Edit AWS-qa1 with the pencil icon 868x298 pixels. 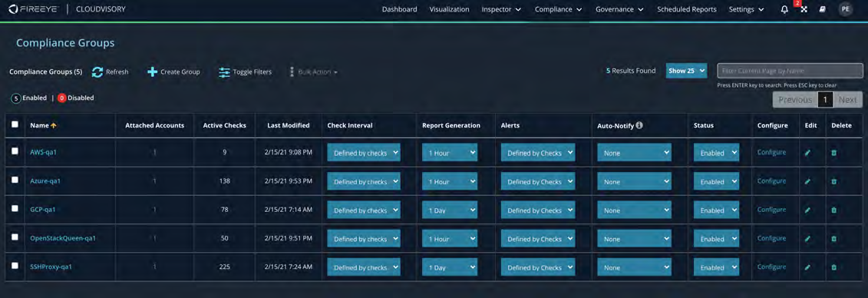pyautogui.click(x=807, y=153)
